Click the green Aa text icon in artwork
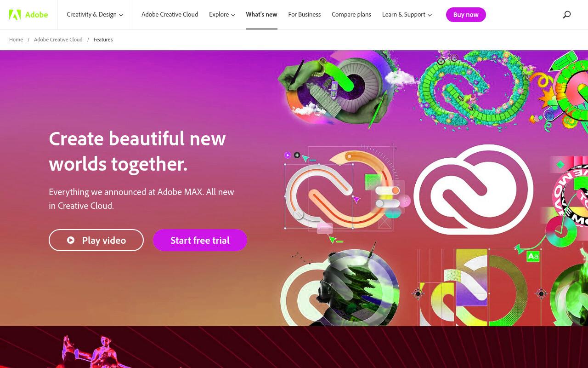 click(x=533, y=256)
